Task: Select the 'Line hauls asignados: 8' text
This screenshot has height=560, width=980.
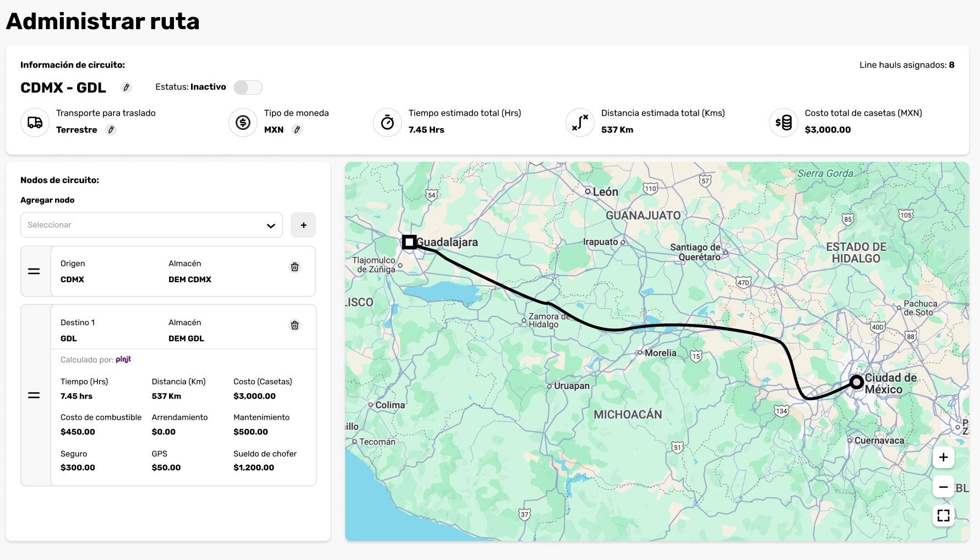Action: pos(907,65)
